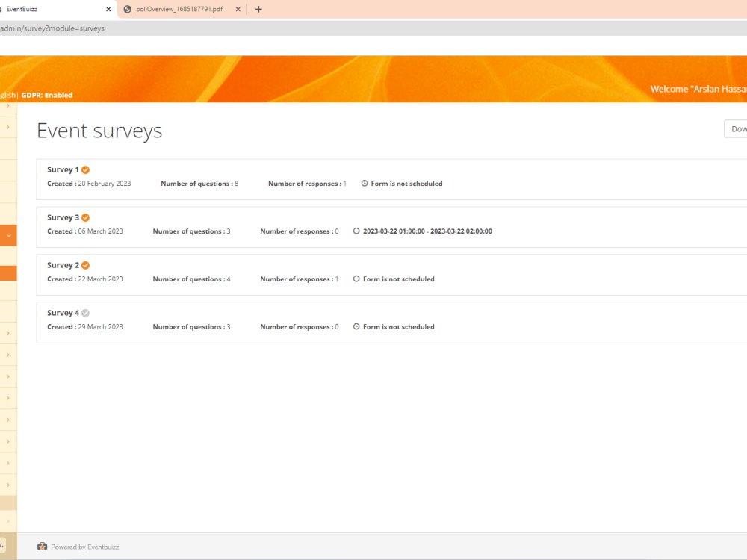This screenshot has height=560, width=747.
Task: Close the pollOverview_1685187791.pdf tab
Action: tap(238, 9)
